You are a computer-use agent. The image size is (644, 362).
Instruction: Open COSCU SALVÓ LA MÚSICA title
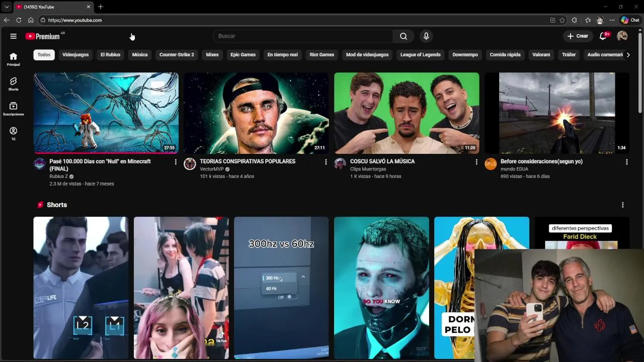(x=382, y=161)
